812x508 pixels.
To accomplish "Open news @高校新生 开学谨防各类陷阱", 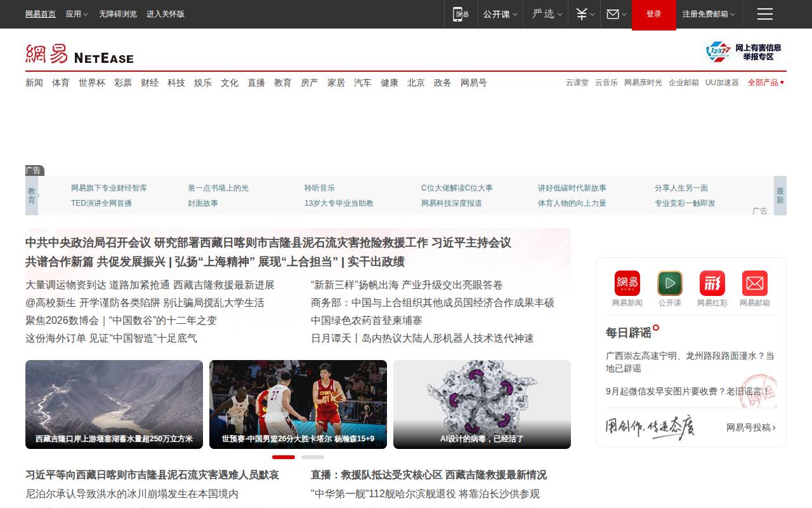I will pos(145,303).
